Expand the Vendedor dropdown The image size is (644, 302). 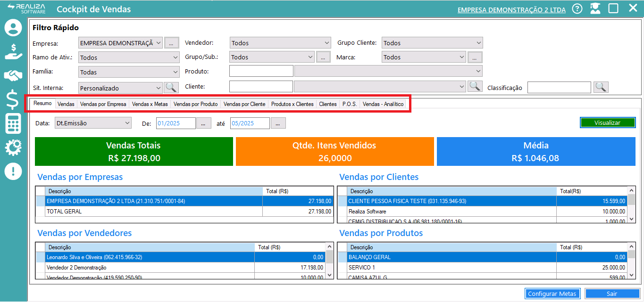coord(280,43)
